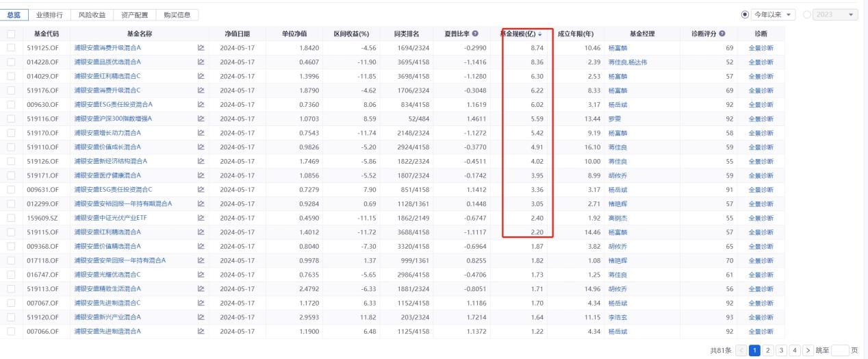The width and height of the screenshot is (868, 359).
Task: Click 全景诊断 link for fund 519125.OF
Action: (x=761, y=47)
